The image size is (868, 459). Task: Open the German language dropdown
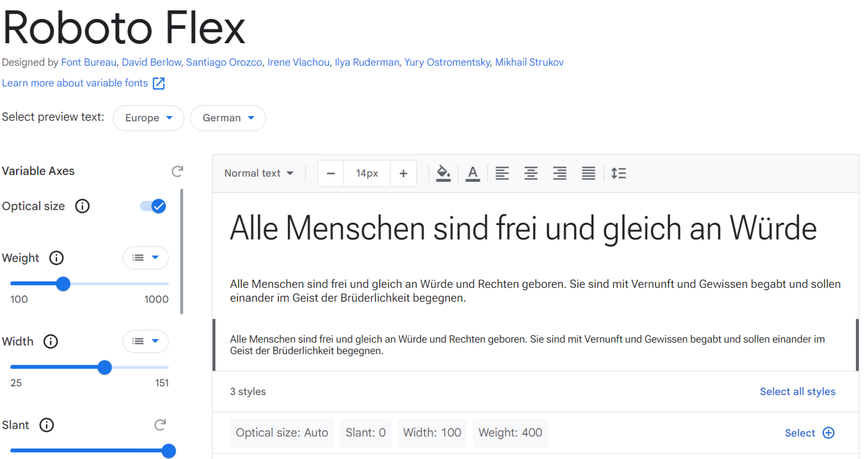[x=228, y=118]
